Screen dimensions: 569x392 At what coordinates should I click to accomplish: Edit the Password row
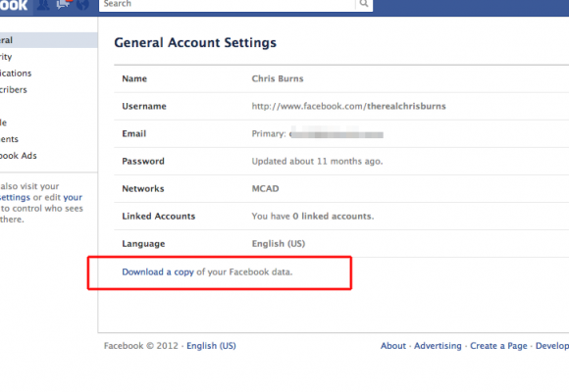click(341, 162)
